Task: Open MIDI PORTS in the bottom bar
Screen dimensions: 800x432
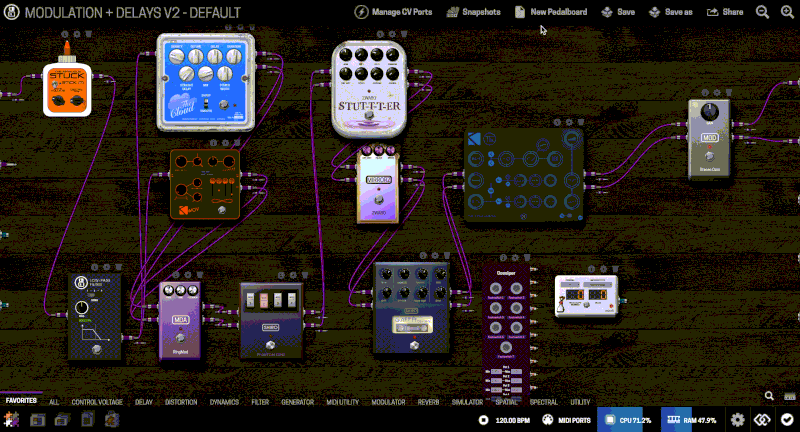Action: click(x=566, y=420)
